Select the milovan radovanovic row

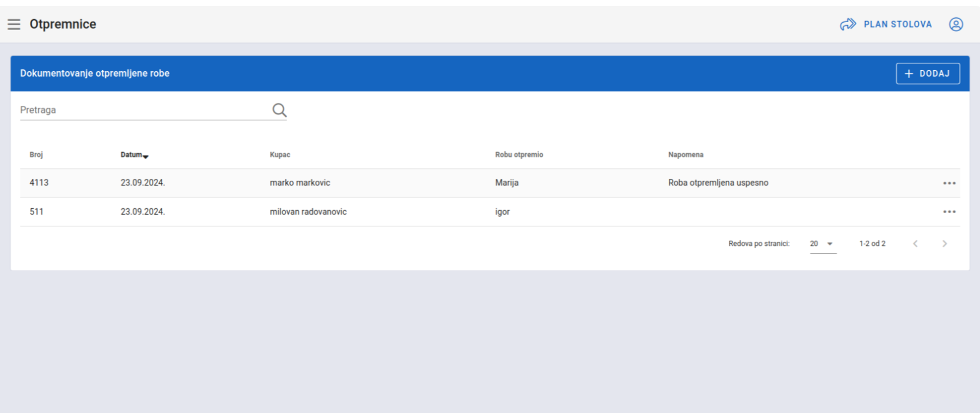(308, 212)
